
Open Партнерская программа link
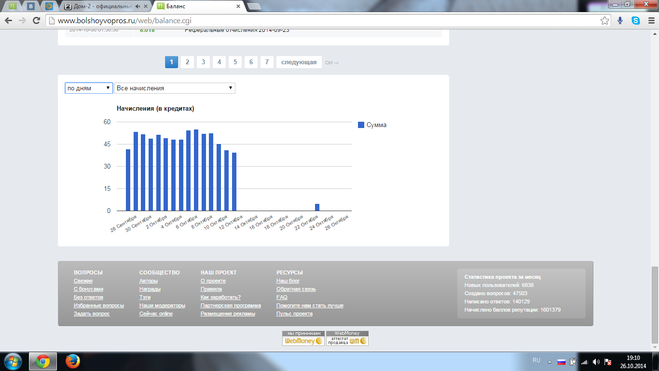(231, 305)
